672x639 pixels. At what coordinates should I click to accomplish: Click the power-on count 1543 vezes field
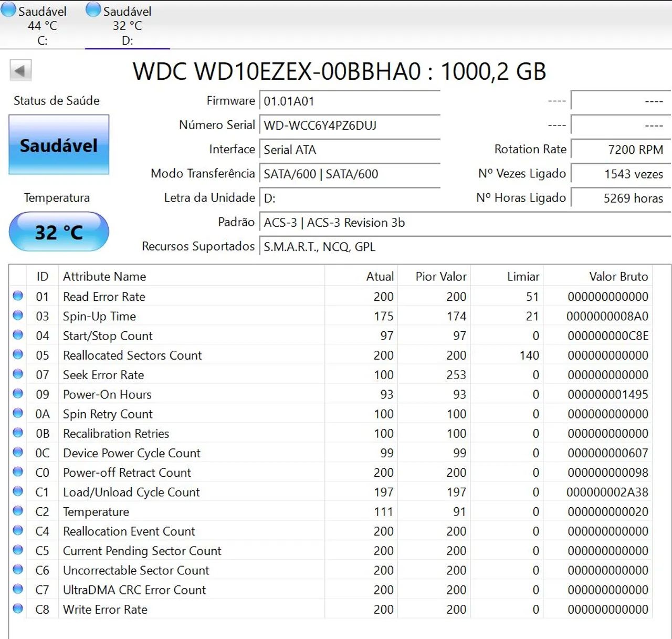click(x=621, y=174)
